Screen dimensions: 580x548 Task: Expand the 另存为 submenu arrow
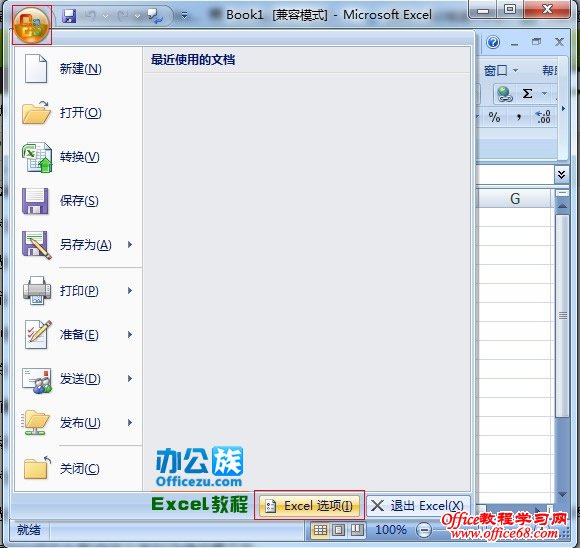[x=130, y=245]
